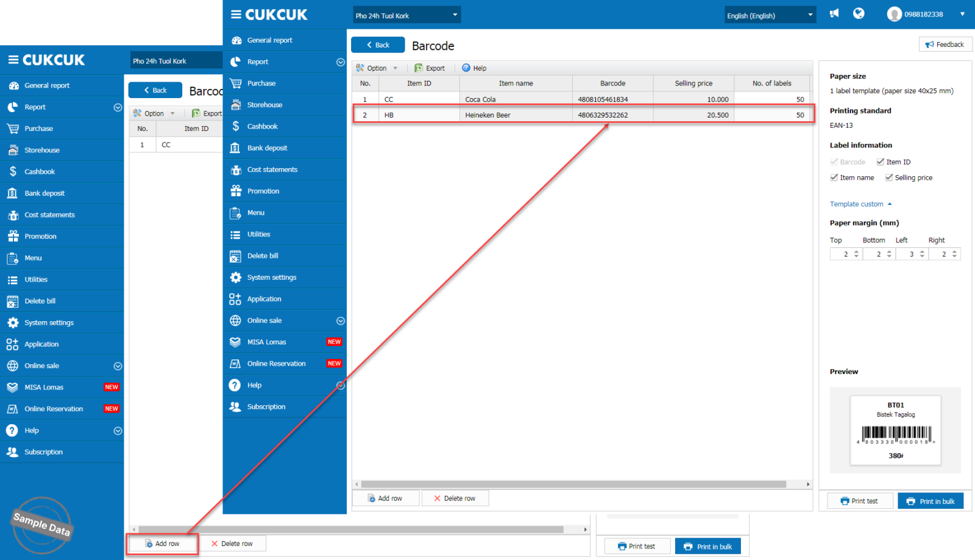Uncheck the Item ID label checkbox
975x560 pixels.
881,161
